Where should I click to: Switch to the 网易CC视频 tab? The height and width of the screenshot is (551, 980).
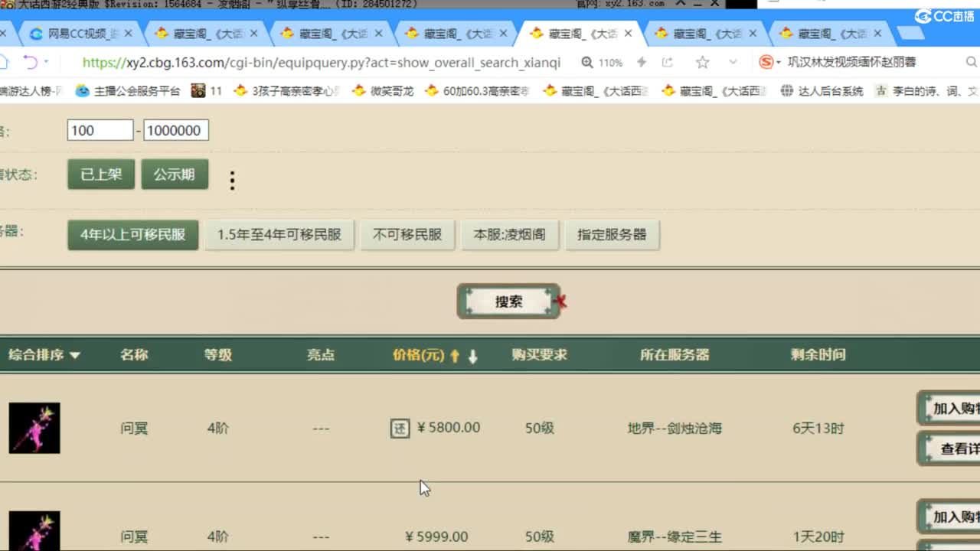pos(83,34)
